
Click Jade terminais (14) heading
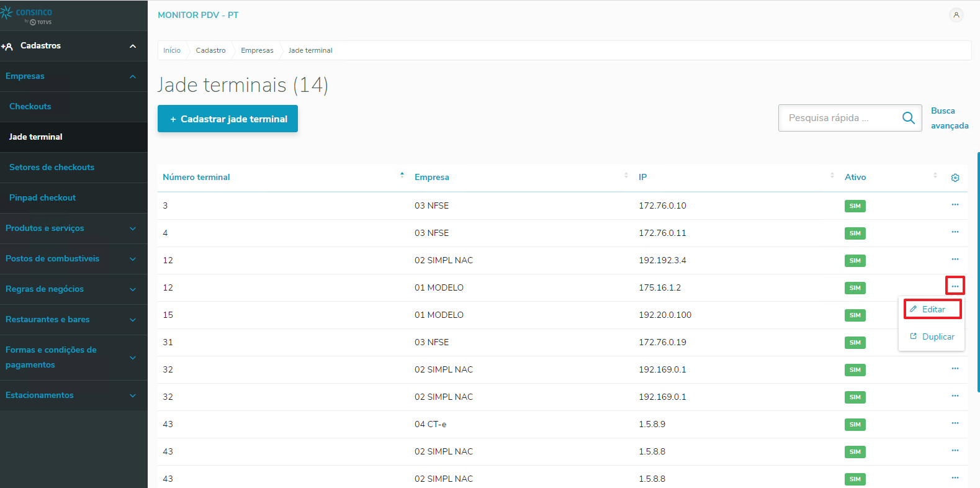[243, 85]
